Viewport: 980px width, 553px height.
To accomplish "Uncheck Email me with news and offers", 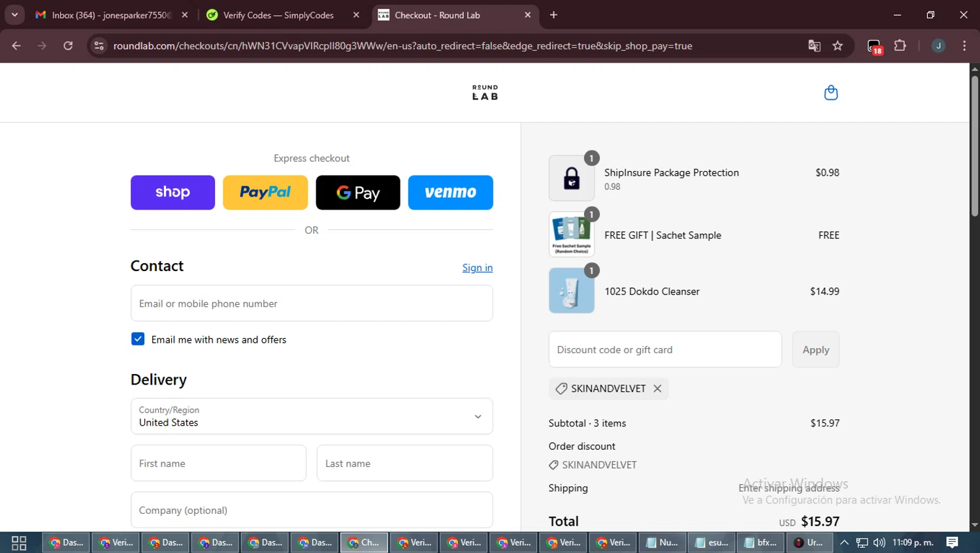I will (x=138, y=339).
